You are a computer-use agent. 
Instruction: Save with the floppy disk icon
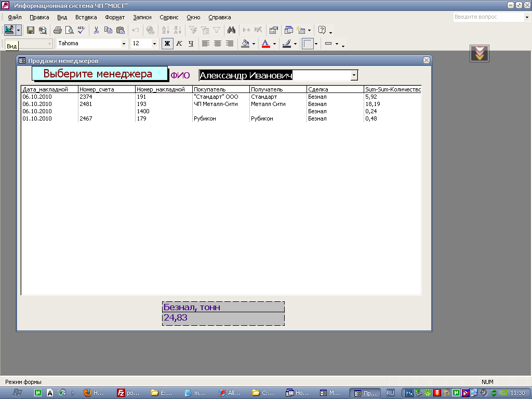pyautogui.click(x=31, y=30)
